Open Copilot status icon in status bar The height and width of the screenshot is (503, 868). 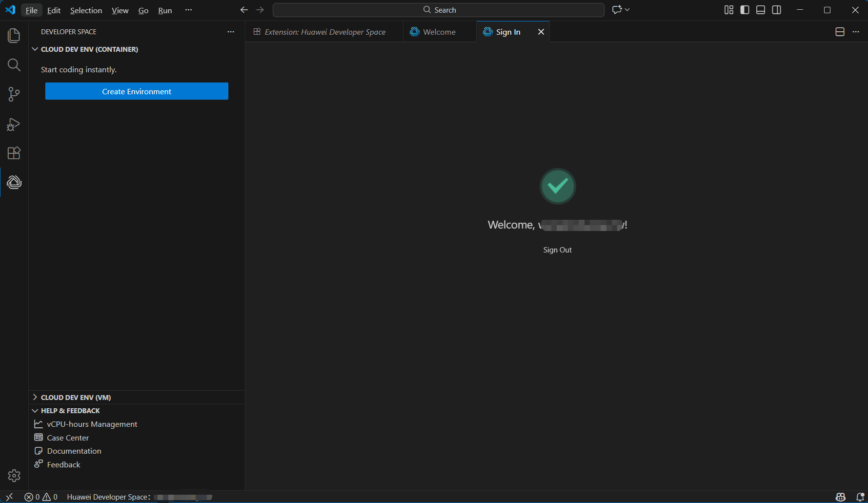840,497
